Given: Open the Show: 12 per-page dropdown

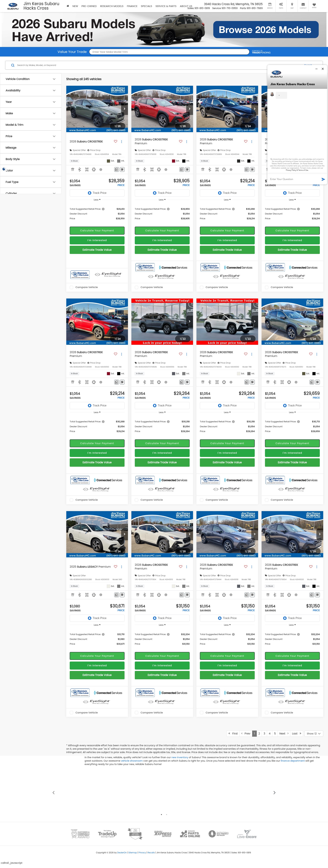Looking at the screenshot, I should 313,734.
